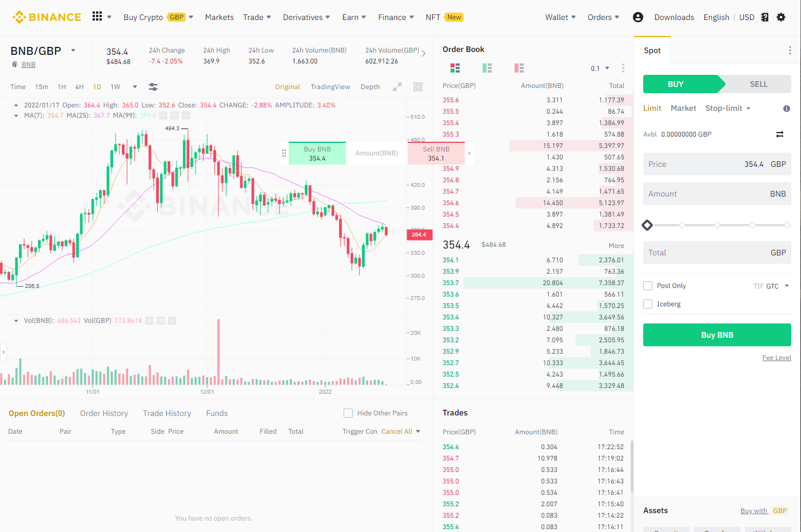Image resolution: width=801 pixels, height=532 pixels.
Task: Switch to the TradingView chart tab
Action: [x=330, y=86]
